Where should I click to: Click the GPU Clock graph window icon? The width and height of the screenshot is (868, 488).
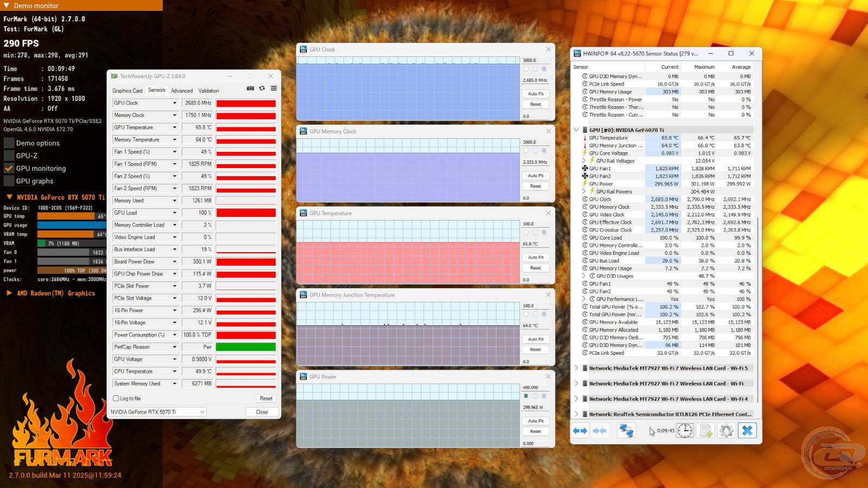pos(303,49)
